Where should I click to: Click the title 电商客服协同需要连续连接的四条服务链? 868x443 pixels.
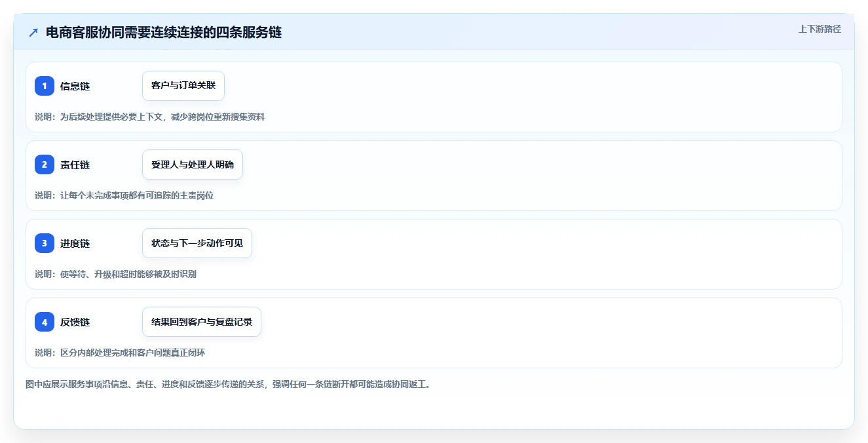click(164, 32)
